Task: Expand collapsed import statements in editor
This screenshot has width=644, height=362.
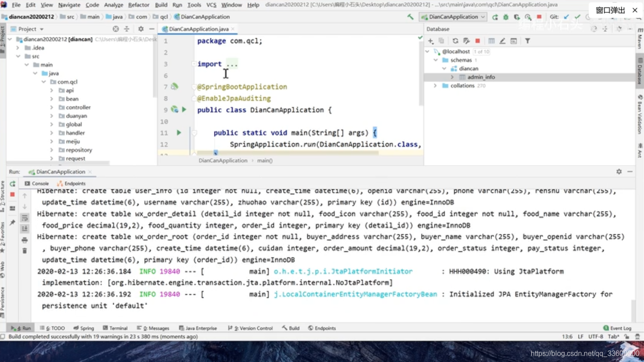Action: tap(231, 64)
